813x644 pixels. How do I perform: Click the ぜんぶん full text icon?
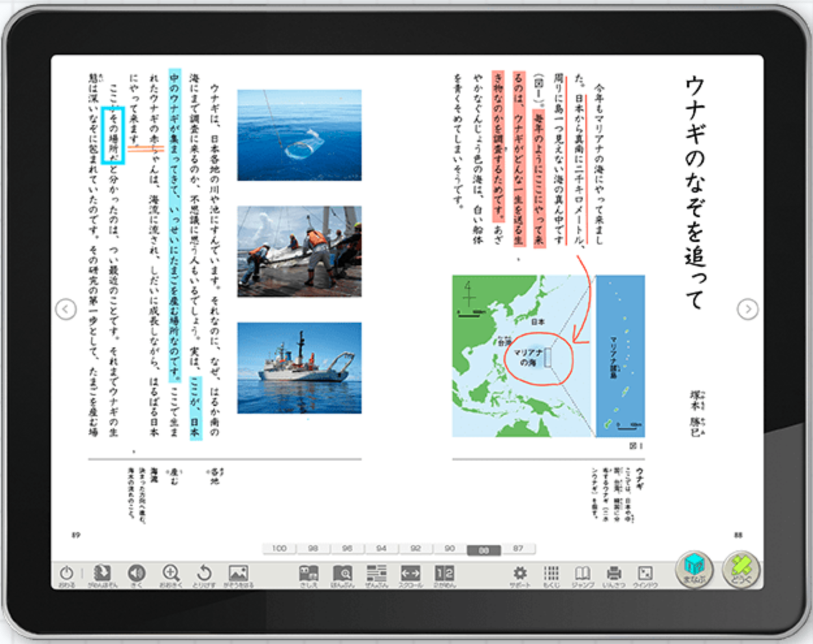coord(377,573)
